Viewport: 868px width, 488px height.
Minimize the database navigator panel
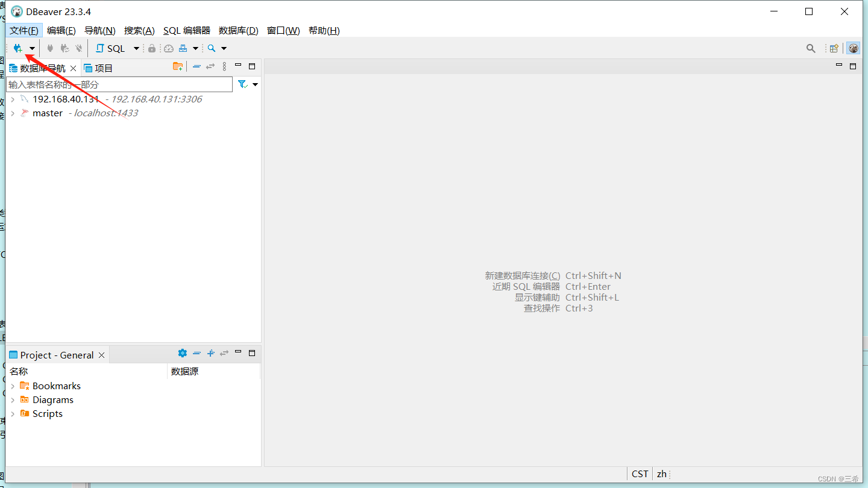(x=238, y=65)
